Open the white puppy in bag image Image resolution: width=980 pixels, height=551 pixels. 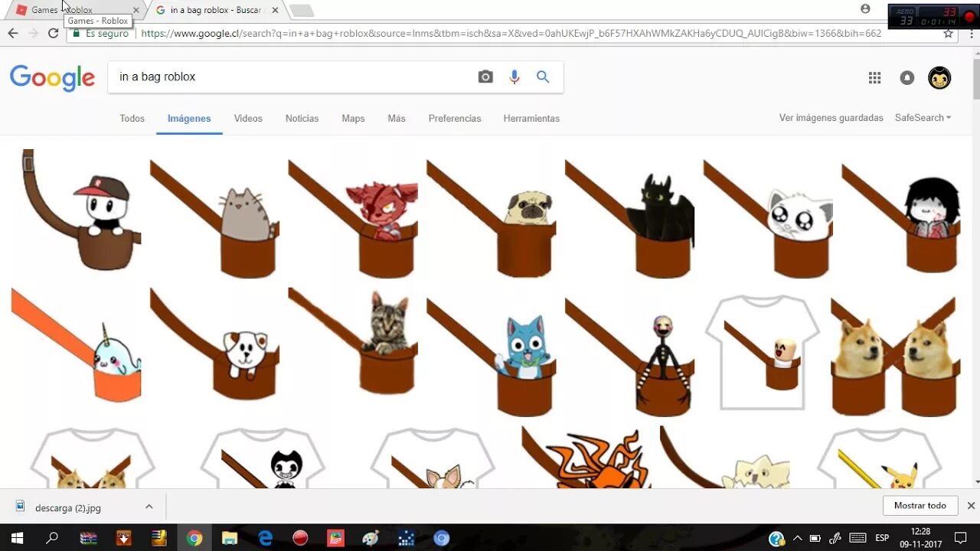point(215,345)
